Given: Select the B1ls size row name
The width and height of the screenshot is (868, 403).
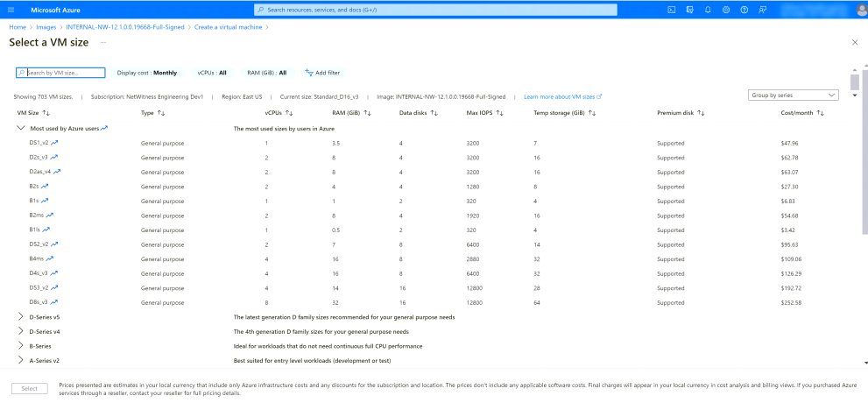Looking at the screenshot, I should point(35,230).
